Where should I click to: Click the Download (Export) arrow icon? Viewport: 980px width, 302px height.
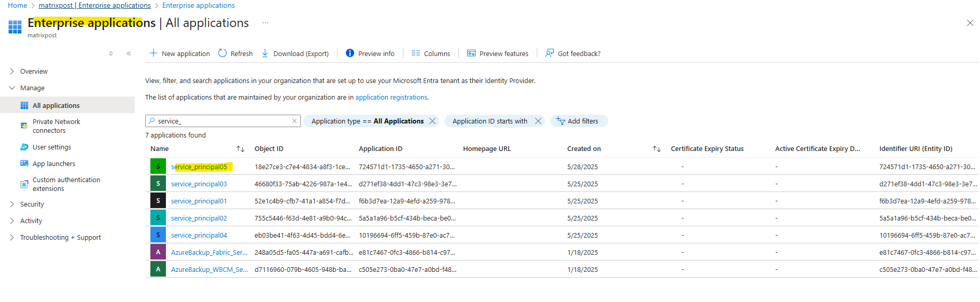pos(265,53)
